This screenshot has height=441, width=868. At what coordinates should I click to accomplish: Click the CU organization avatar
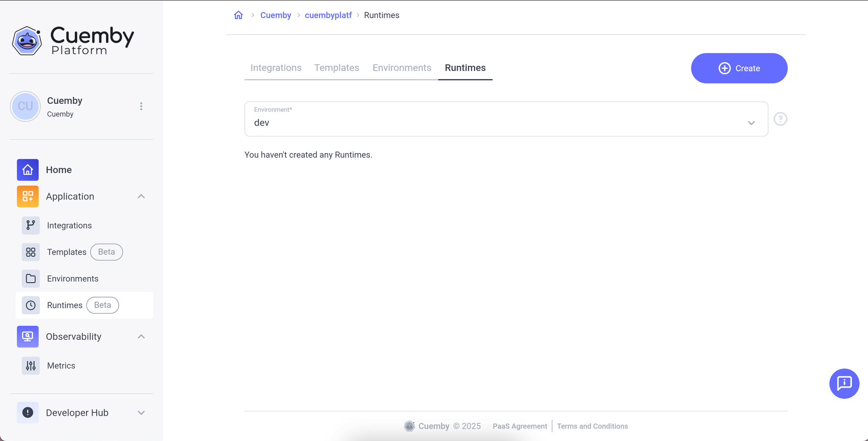(25, 106)
